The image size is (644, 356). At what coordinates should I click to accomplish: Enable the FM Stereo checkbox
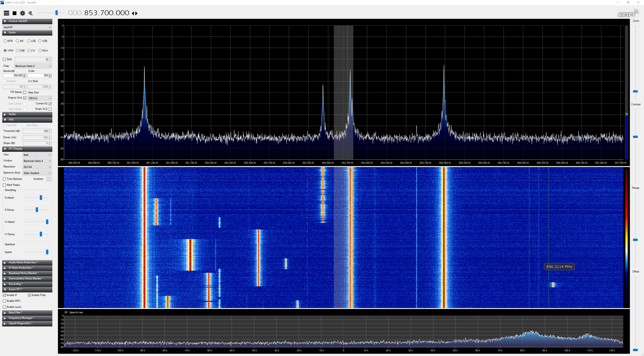[x=25, y=92]
